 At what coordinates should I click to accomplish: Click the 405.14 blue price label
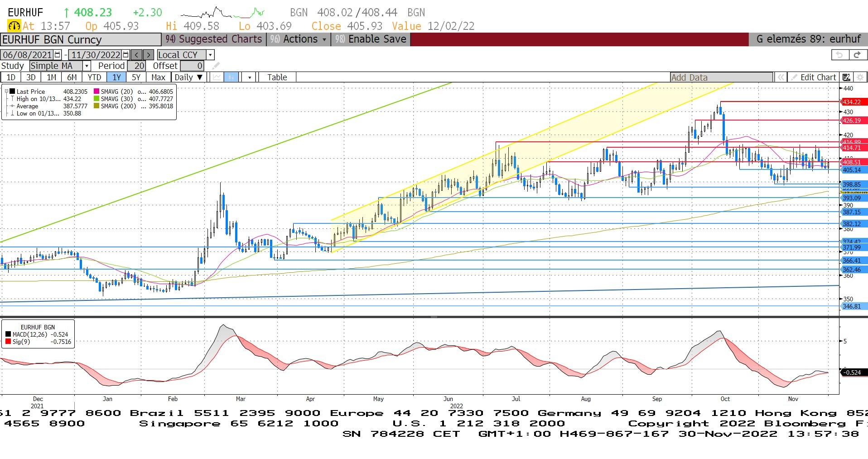(854, 170)
